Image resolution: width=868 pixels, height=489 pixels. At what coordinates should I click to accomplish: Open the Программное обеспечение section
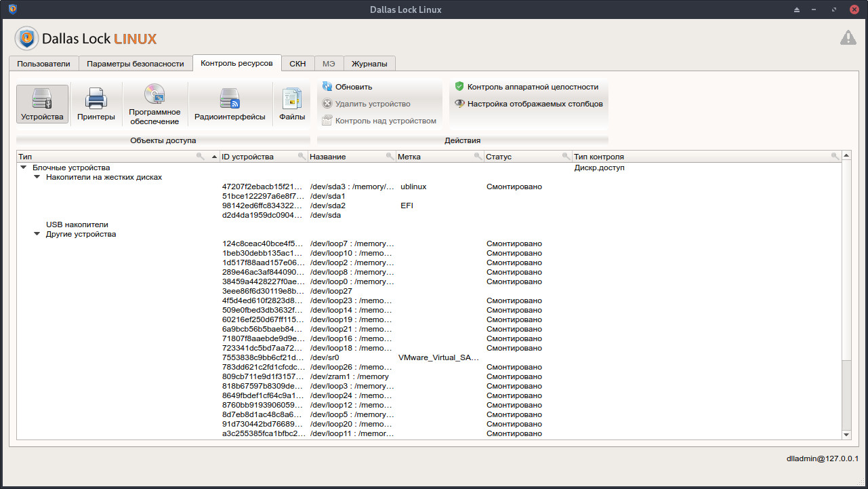click(x=154, y=103)
